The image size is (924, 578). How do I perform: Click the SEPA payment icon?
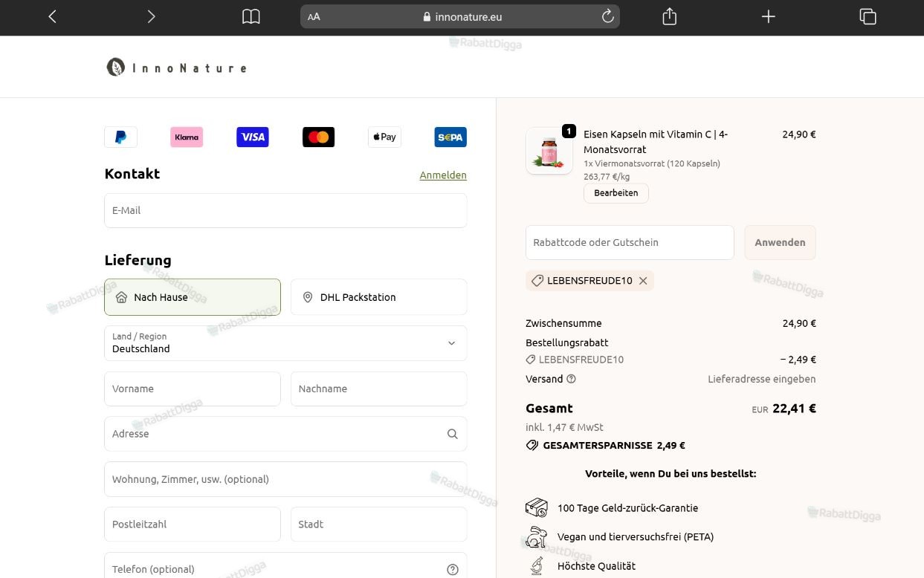click(450, 137)
